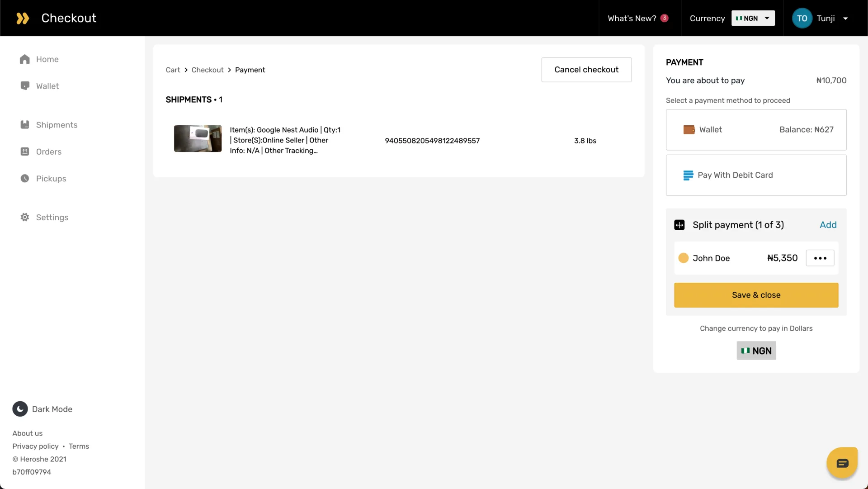Click the Settings gear icon
The height and width of the screenshot is (489, 868).
tap(25, 217)
